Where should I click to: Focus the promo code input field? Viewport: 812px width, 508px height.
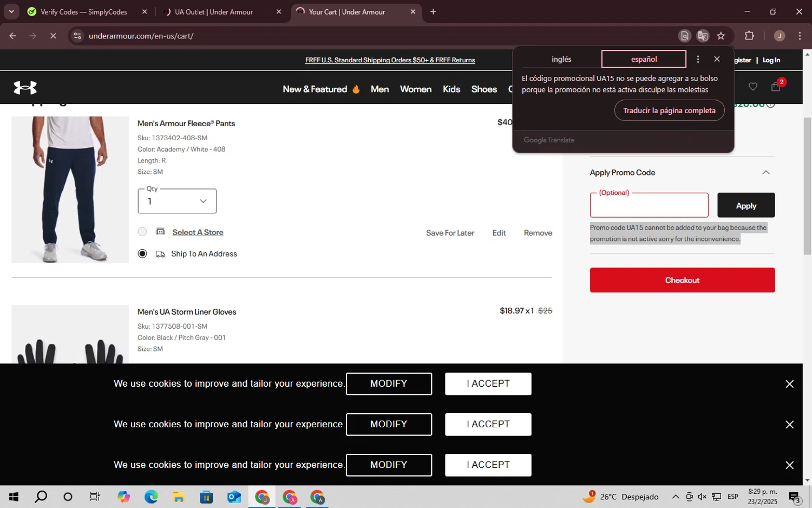(649, 206)
